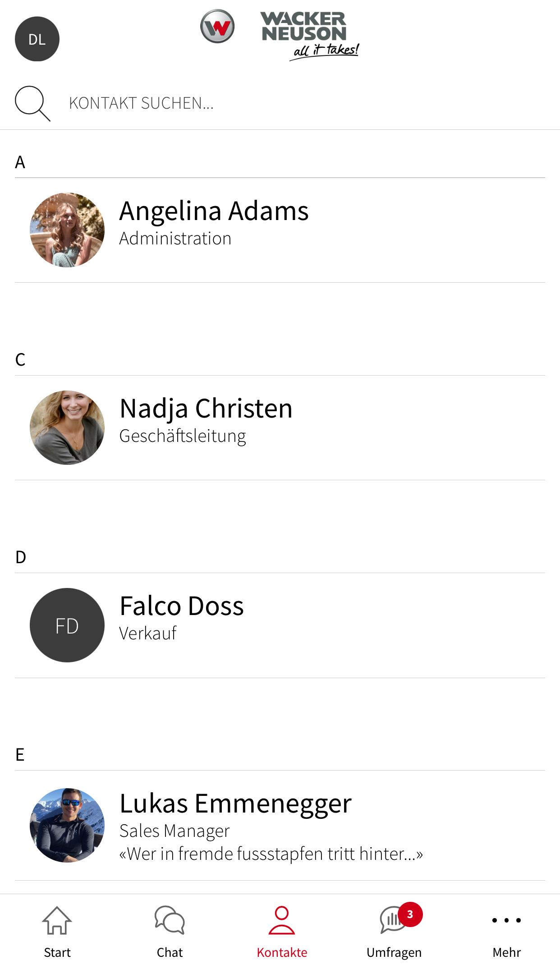This screenshot has width=560, height=969.
Task: Tap Nadja Christen's profile photo
Action: click(67, 427)
